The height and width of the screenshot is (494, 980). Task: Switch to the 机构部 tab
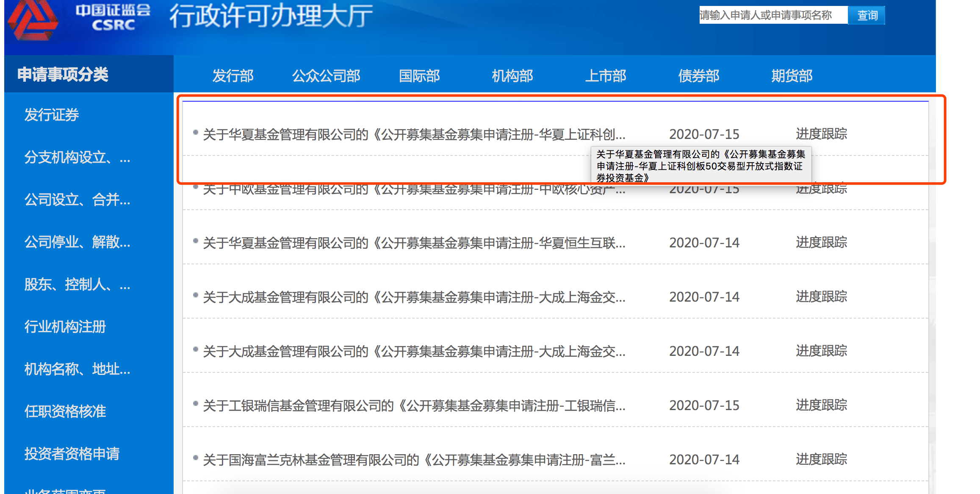click(x=512, y=76)
